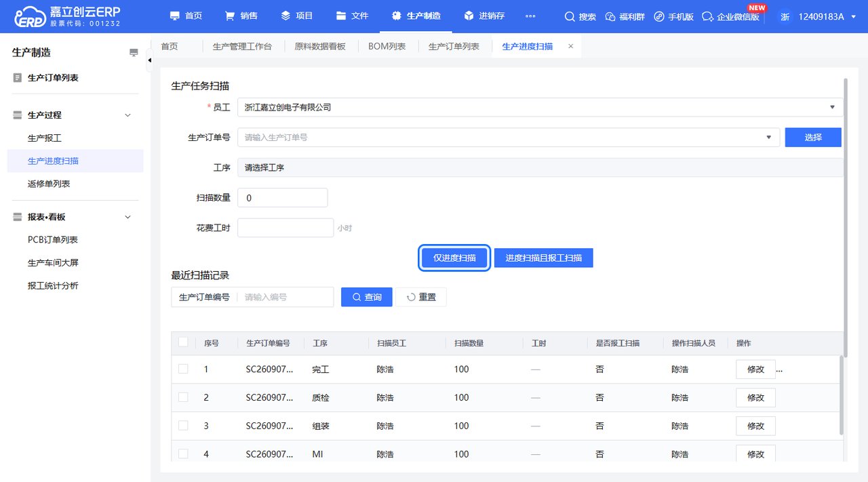Click the table's vertical scrollbar
Image resolution: width=868 pixels, height=482 pixels.
[x=842, y=395]
